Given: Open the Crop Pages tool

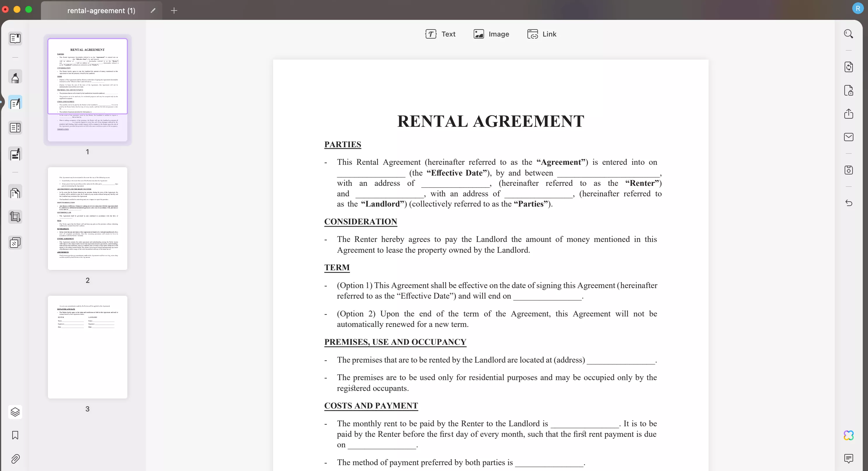Looking at the screenshot, I should click(15, 217).
